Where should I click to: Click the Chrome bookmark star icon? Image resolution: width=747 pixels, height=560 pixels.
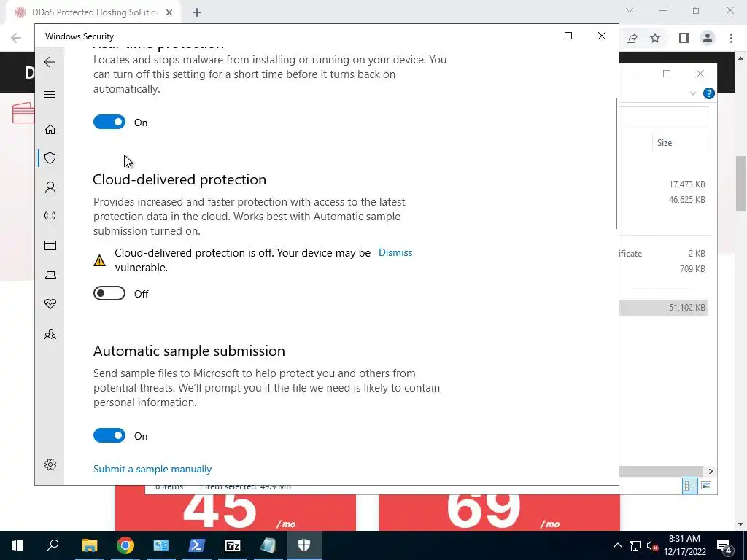tap(655, 38)
